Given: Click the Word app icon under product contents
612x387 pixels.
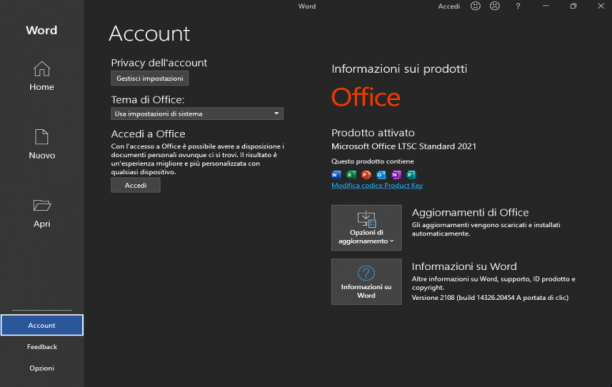Looking at the screenshot, I should click(x=336, y=174).
